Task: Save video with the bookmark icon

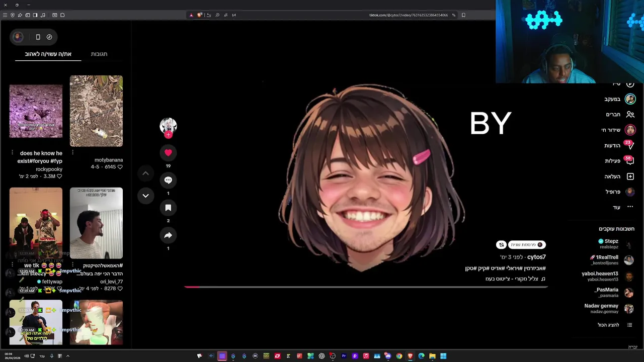Action: (168, 208)
